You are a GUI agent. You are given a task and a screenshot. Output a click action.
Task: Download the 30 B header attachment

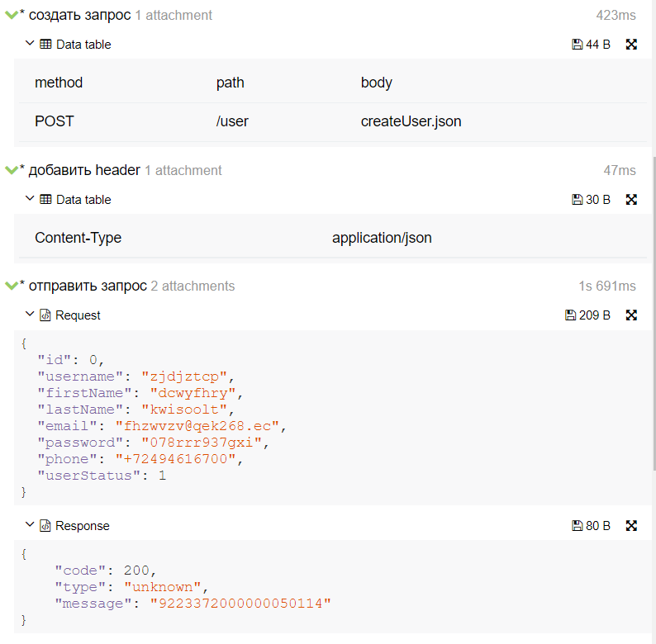pyautogui.click(x=592, y=200)
